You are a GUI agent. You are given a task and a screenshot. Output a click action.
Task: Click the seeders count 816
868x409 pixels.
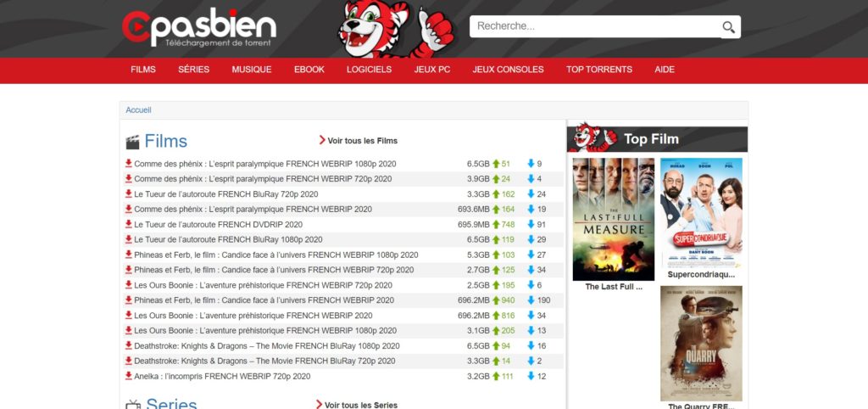(509, 316)
